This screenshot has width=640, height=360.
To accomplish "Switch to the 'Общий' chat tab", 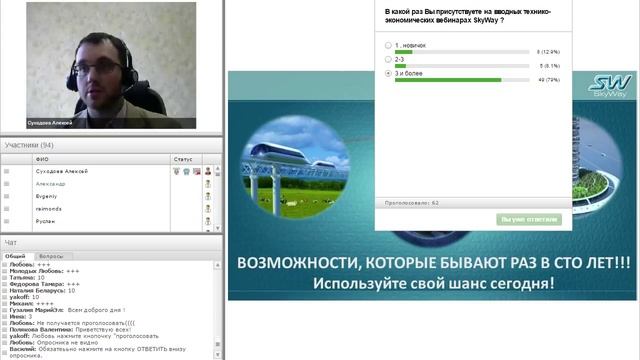I will click(15, 256).
